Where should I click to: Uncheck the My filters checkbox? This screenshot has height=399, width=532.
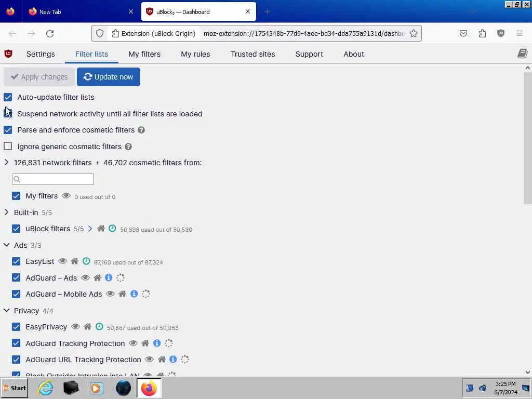pyautogui.click(x=16, y=196)
